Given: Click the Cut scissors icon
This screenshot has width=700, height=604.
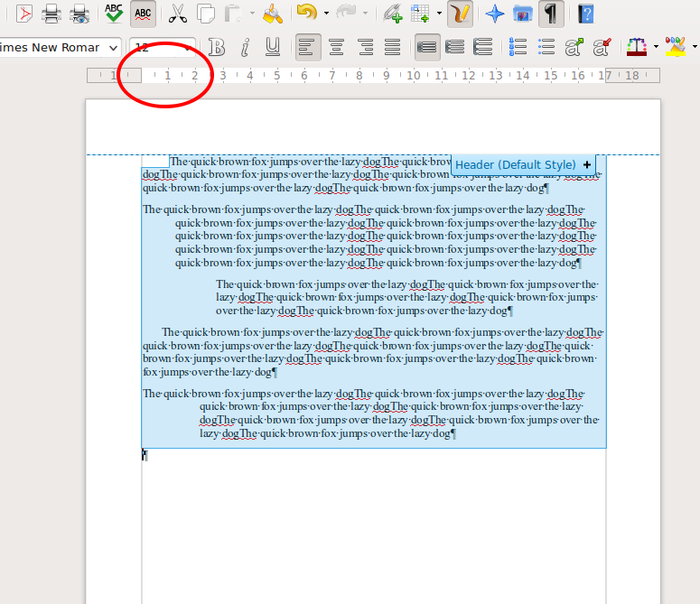Looking at the screenshot, I should [x=178, y=14].
